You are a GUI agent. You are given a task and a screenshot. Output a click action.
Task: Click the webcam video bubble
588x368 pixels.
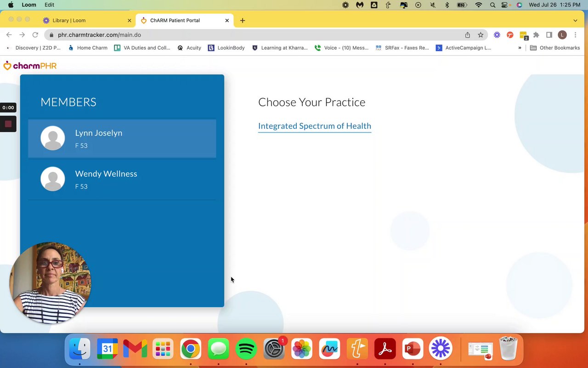point(51,282)
